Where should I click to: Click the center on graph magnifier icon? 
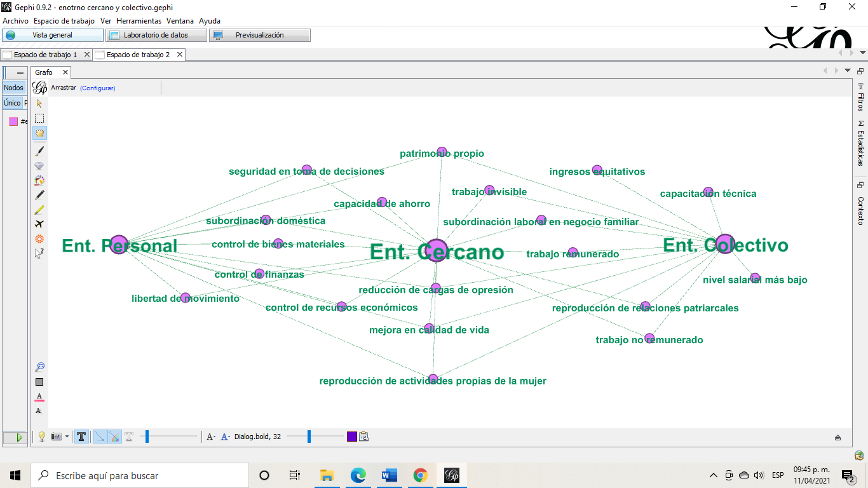[39, 367]
